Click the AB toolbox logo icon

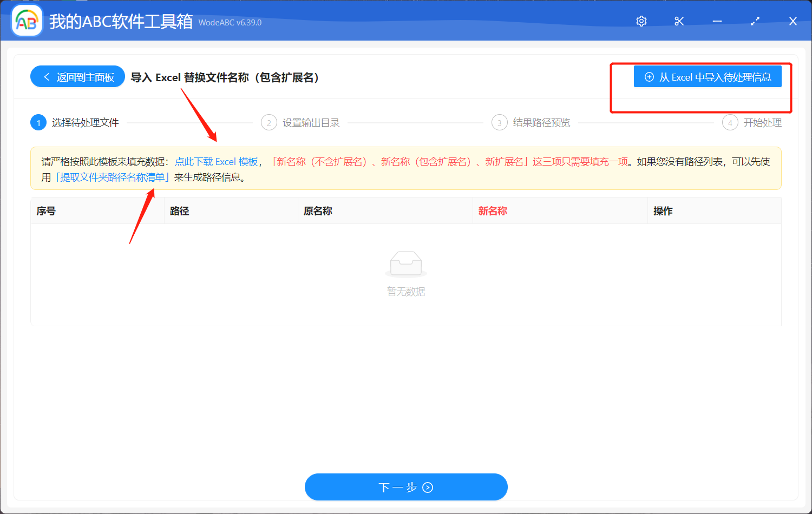[27, 20]
